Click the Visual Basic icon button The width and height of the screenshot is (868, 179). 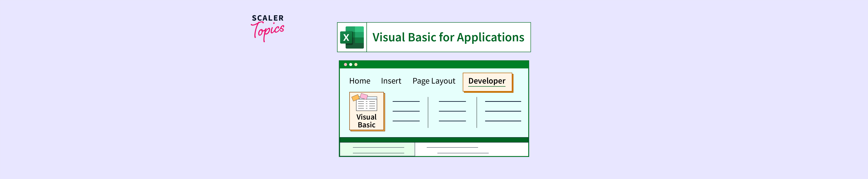coord(367,111)
